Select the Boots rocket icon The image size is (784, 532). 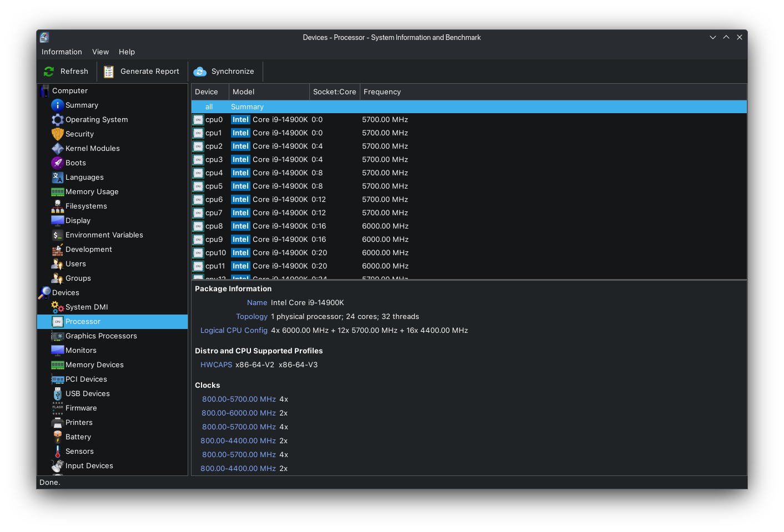(x=57, y=163)
